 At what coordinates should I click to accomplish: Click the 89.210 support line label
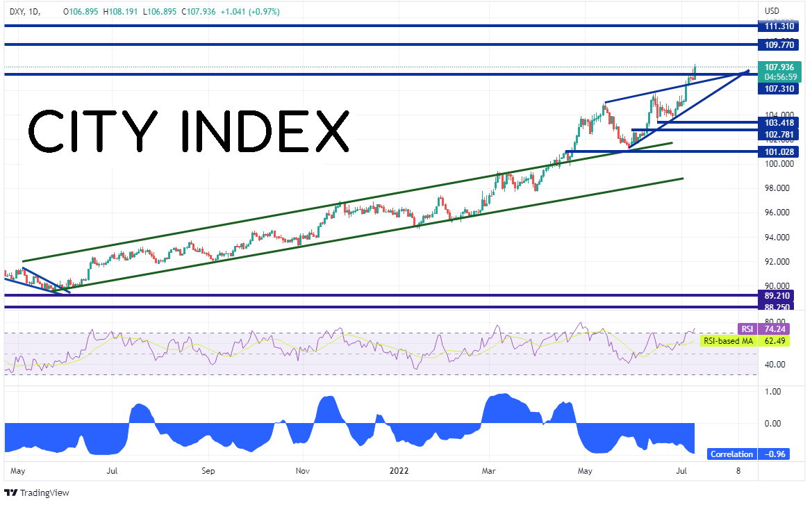(x=777, y=296)
